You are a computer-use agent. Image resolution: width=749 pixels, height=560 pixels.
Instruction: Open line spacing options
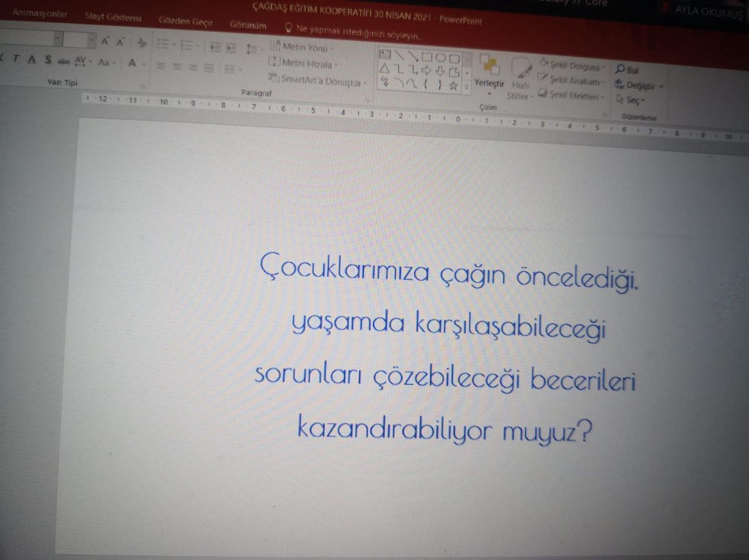[253, 49]
